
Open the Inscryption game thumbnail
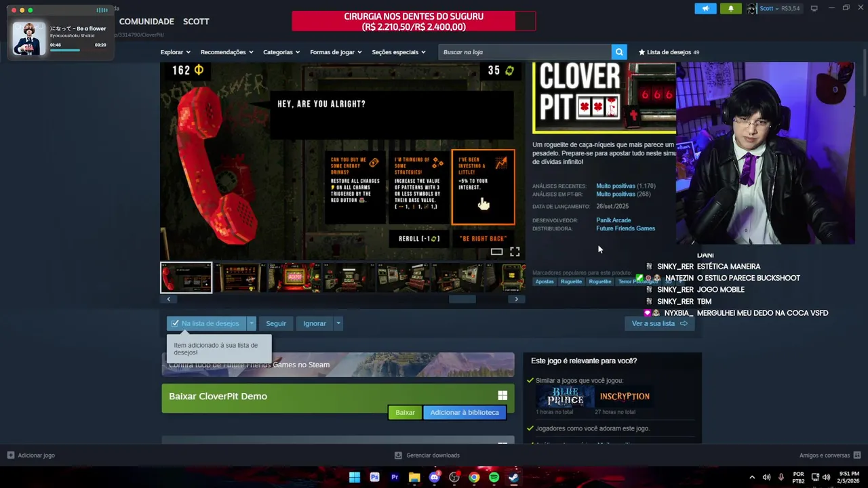[625, 396]
